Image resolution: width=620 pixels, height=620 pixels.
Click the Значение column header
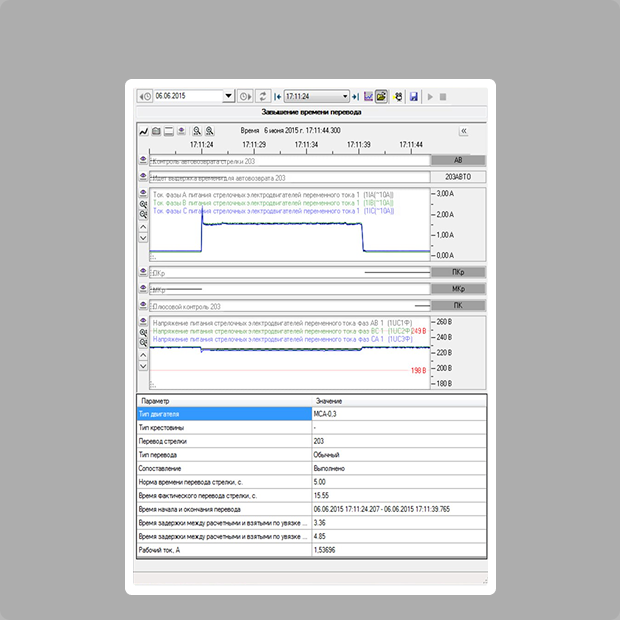coord(399,401)
